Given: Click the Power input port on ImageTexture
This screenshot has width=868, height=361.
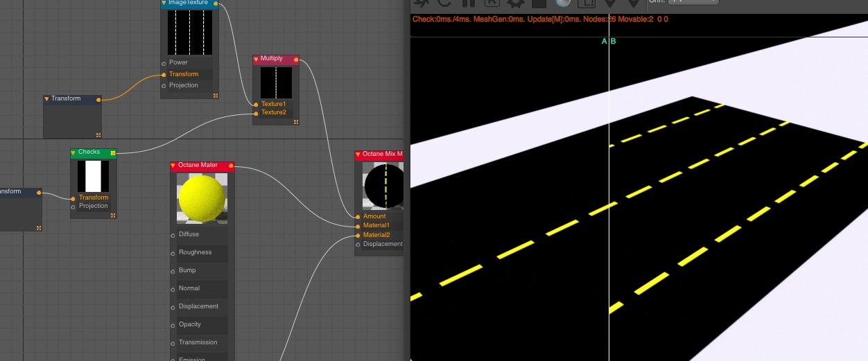Looking at the screenshot, I should tap(164, 63).
